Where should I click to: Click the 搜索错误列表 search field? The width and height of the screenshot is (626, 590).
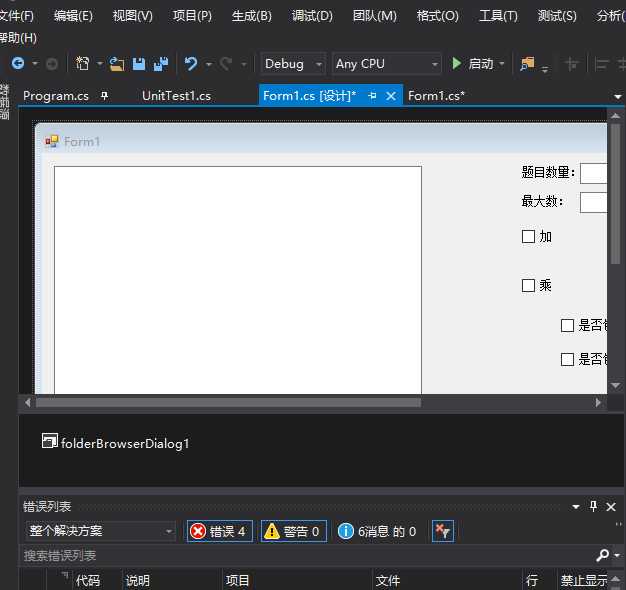coord(307,555)
